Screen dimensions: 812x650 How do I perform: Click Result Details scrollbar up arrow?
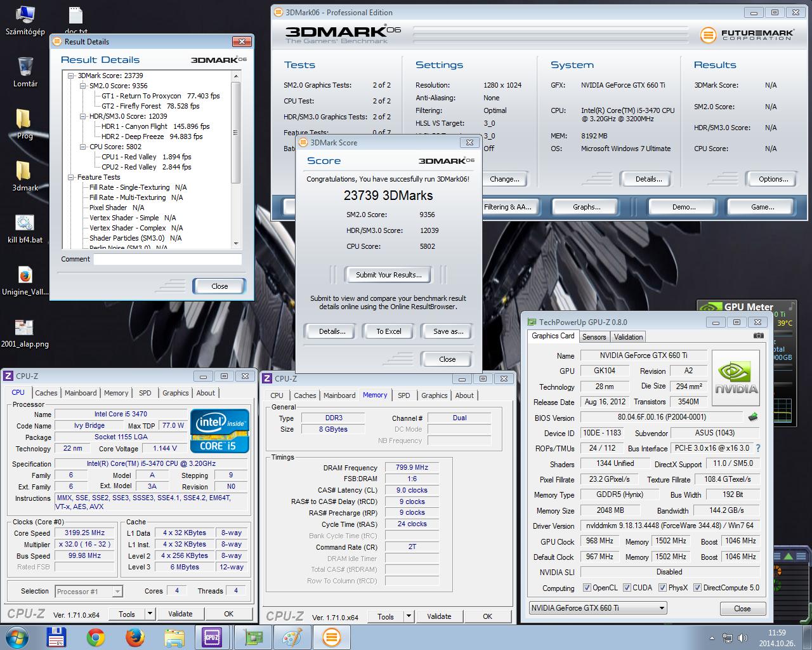237,76
